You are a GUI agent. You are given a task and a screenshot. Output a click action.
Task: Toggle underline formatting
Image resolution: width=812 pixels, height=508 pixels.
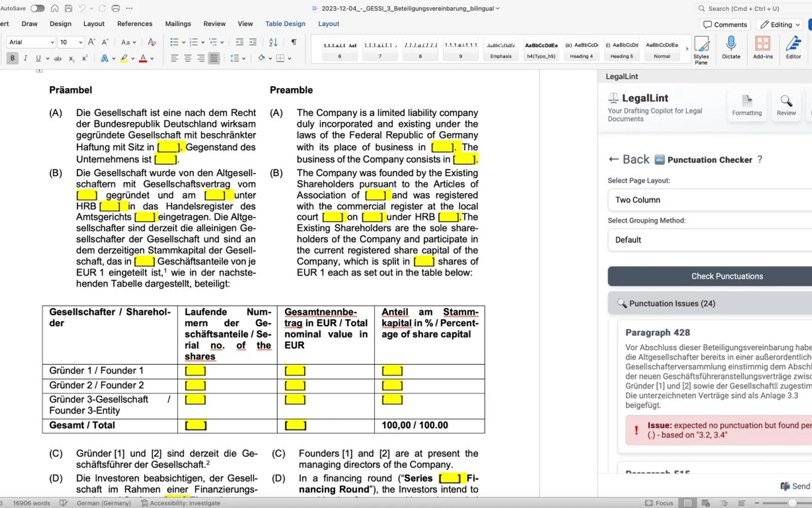click(x=38, y=58)
